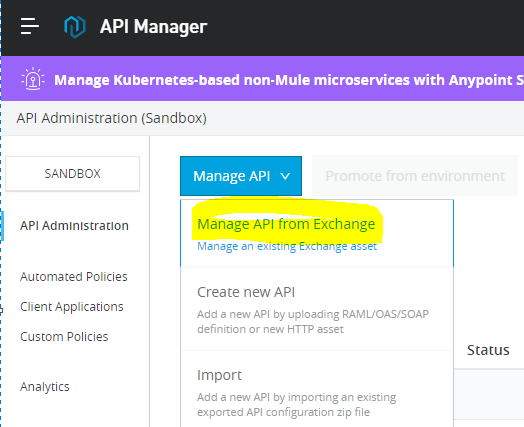Screen dimensions: 524x427
Task: Navigate to Custom Policies
Action: coord(64,336)
